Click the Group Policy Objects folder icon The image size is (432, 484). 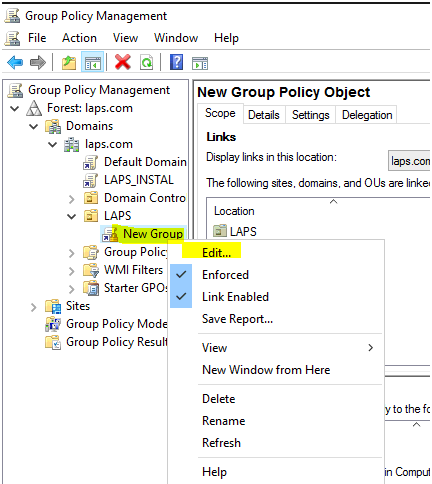(x=91, y=252)
